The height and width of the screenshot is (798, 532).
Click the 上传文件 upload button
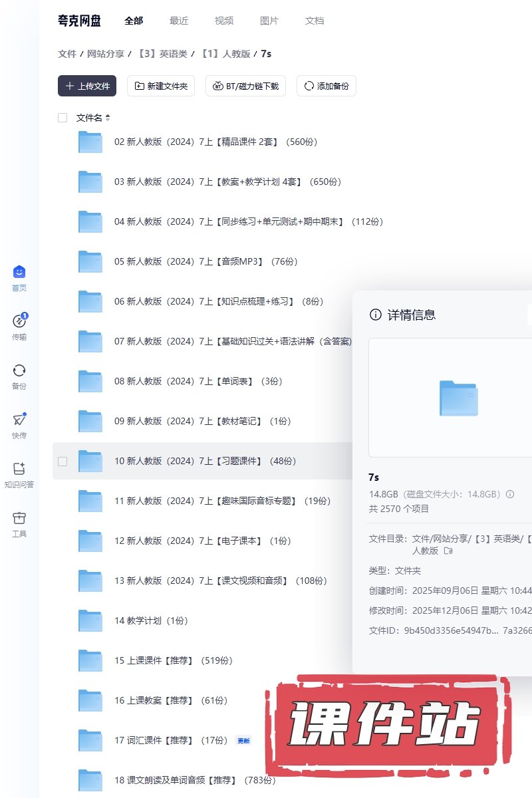coord(87,86)
